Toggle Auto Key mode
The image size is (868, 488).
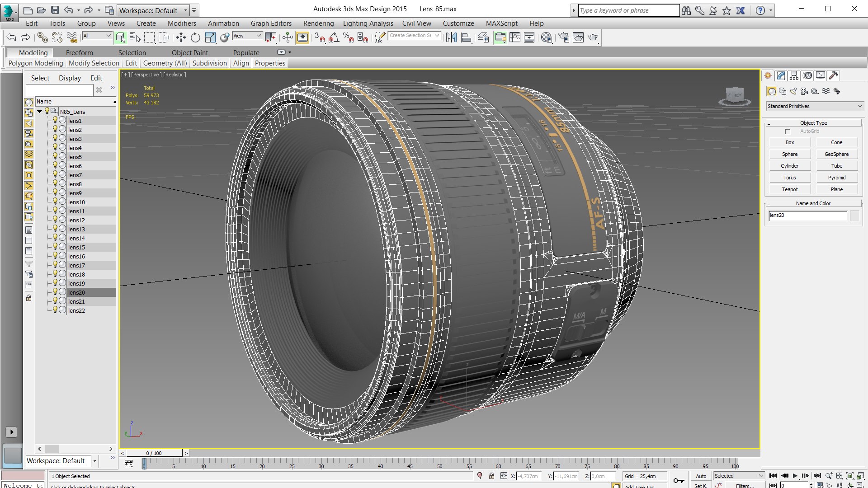[701, 476]
